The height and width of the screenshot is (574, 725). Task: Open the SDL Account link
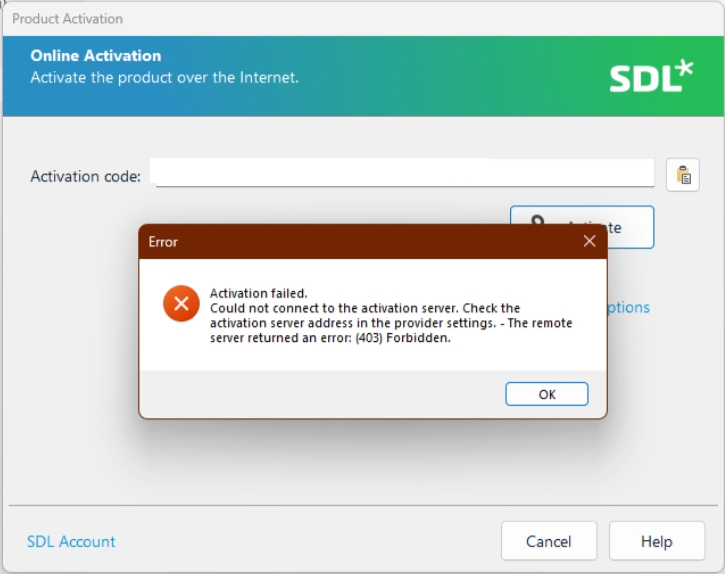(x=71, y=541)
